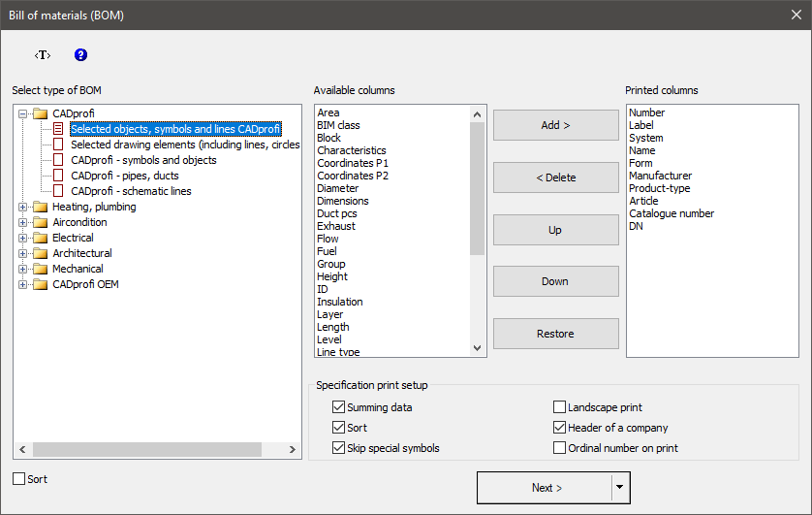The width and height of the screenshot is (812, 515).
Task: Uncheck the Summing data checkbox
Action: (x=338, y=407)
